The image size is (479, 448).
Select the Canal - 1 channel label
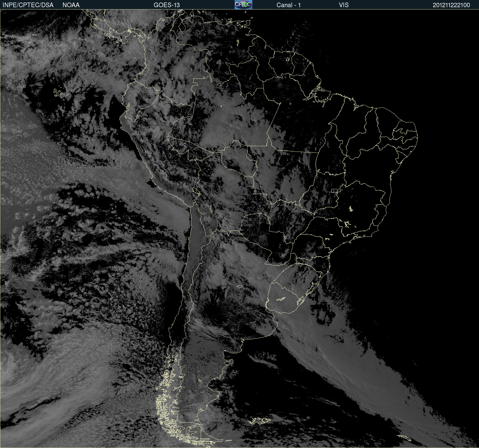point(288,5)
